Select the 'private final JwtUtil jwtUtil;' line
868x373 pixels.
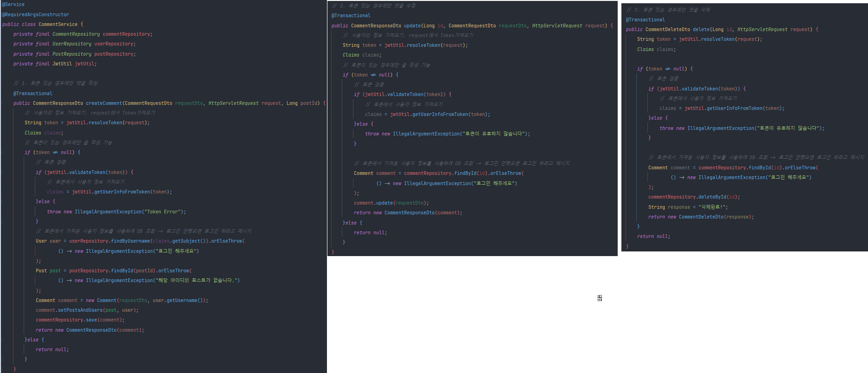tap(55, 64)
